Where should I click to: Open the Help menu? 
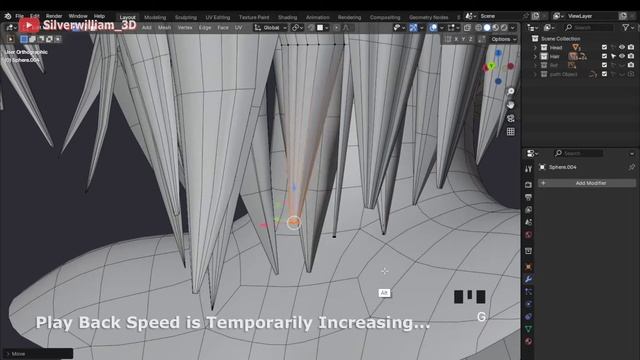tap(99, 16)
